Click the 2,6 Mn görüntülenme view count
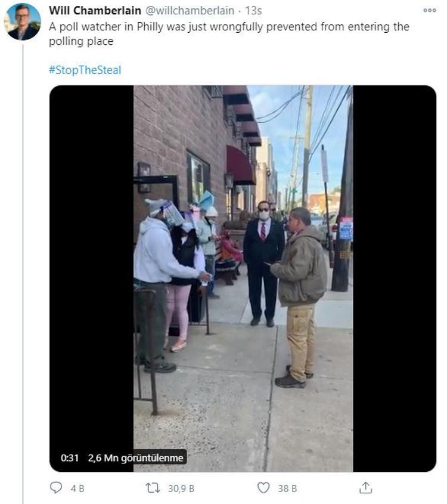 [135, 457]
